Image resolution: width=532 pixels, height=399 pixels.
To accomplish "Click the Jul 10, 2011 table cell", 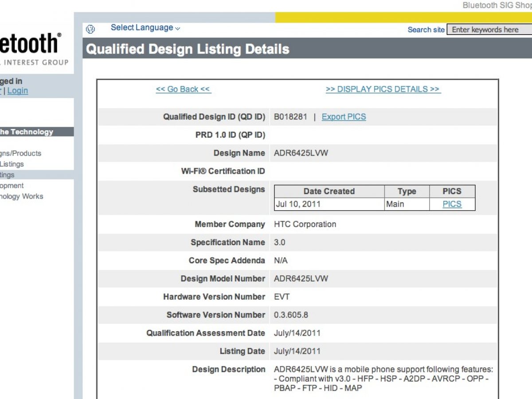I will click(298, 204).
